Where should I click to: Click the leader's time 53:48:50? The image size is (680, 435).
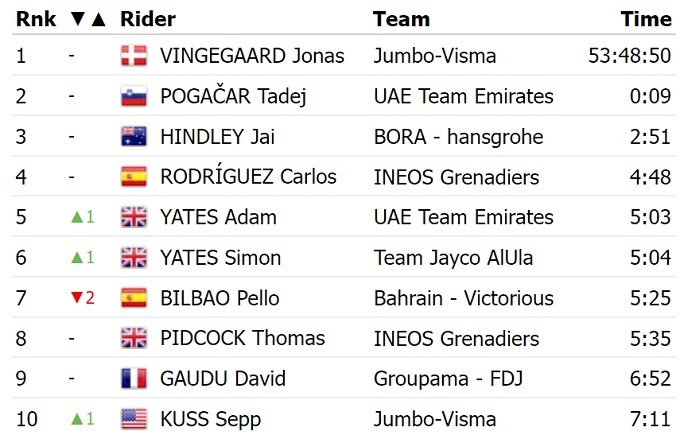tap(630, 56)
